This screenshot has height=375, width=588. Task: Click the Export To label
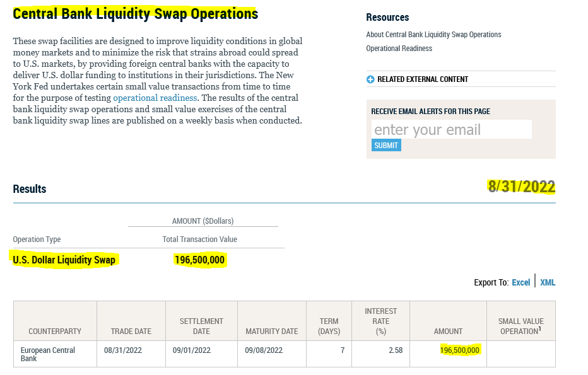click(x=491, y=282)
